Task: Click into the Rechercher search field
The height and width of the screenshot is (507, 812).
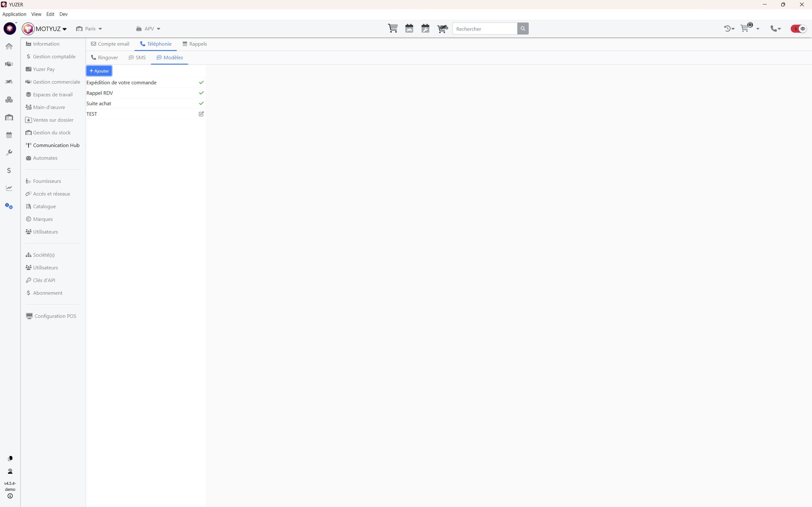Action: pyautogui.click(x=485, y=29)
